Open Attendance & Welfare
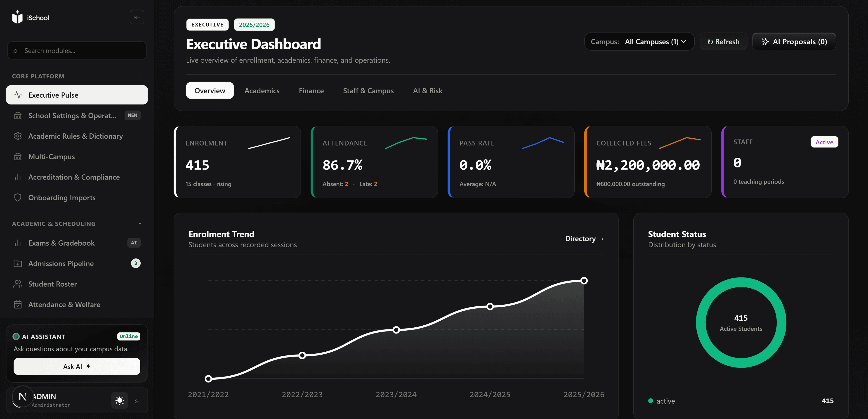This screenshot has width=868, height=419. click(x=77, y=304)
